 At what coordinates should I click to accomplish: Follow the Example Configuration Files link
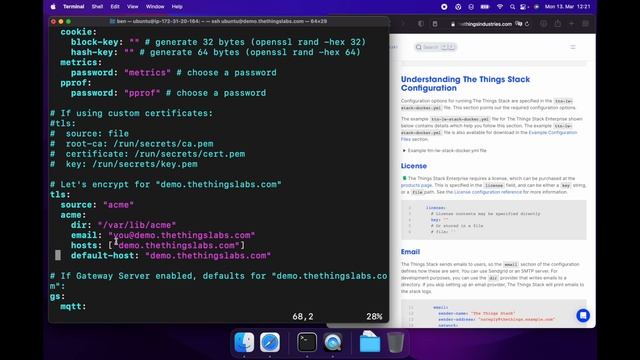pos(553,132)
